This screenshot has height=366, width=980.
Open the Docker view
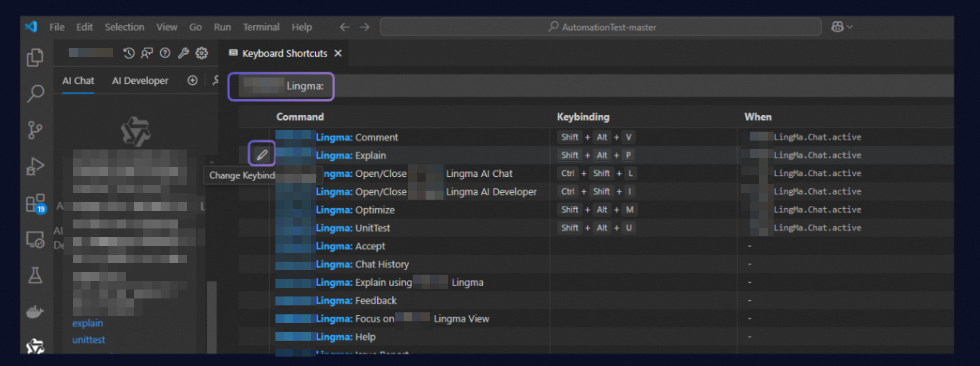(x=35, y=312)
